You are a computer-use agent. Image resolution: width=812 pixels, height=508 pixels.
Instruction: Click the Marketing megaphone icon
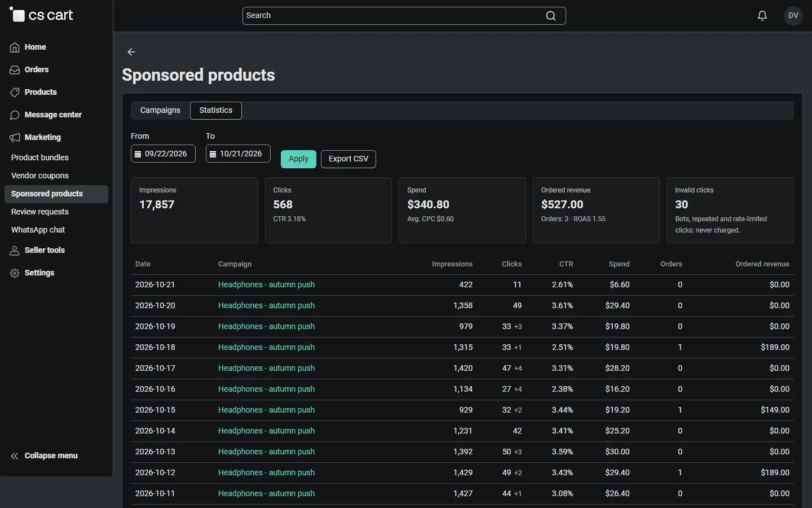(x=15, y=138)
